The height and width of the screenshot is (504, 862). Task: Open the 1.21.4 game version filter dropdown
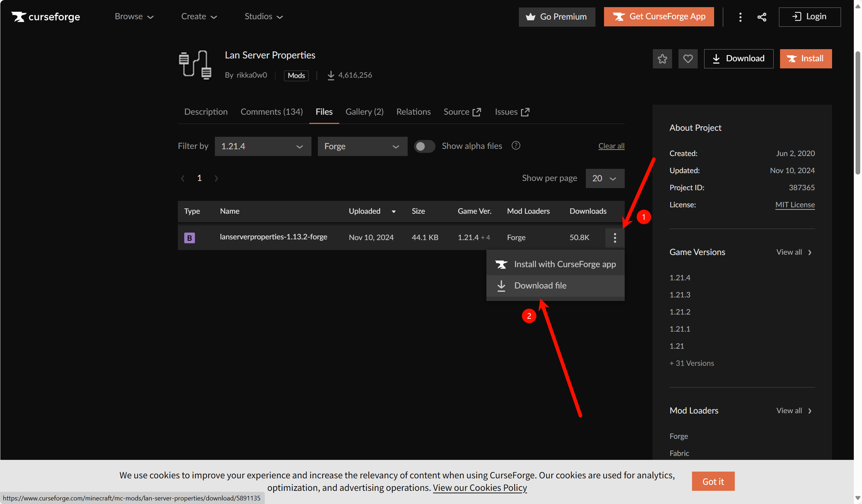pyautogui.click(x=263, y=146)
